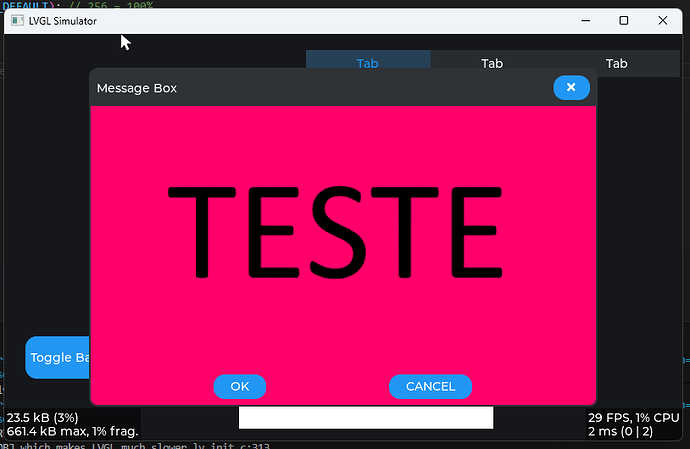Close the Message Box with the blue X button
Screen dimensions: 690x449
pyautogui.click(x=571, y=88)
